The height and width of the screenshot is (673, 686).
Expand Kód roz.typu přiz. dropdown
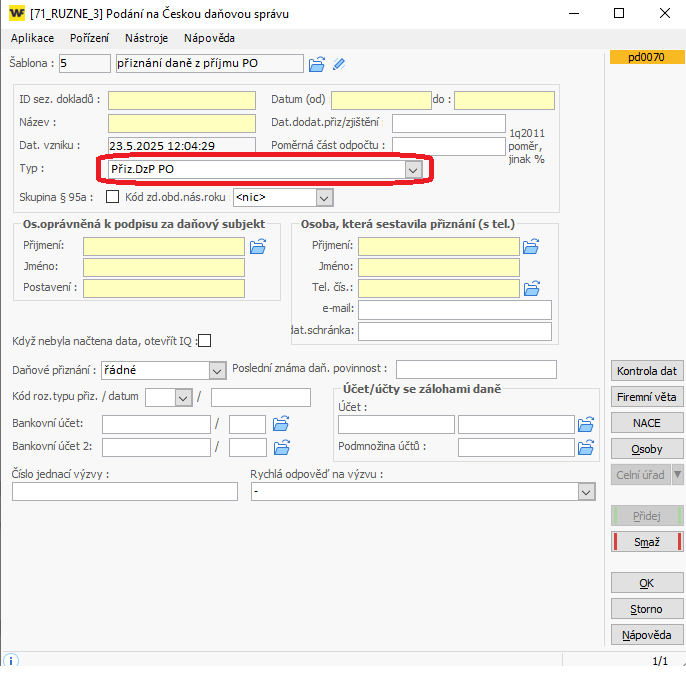point(183,398)
